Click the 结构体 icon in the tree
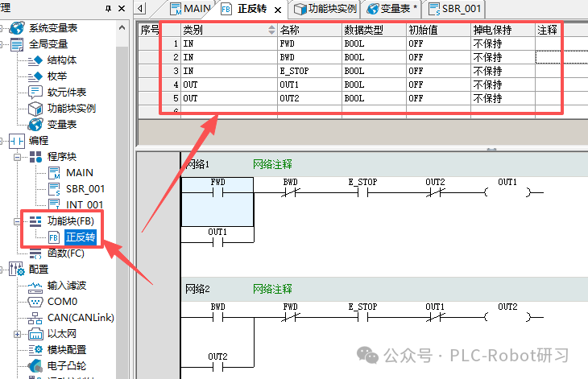588x379 pixels. coord(35,60)
